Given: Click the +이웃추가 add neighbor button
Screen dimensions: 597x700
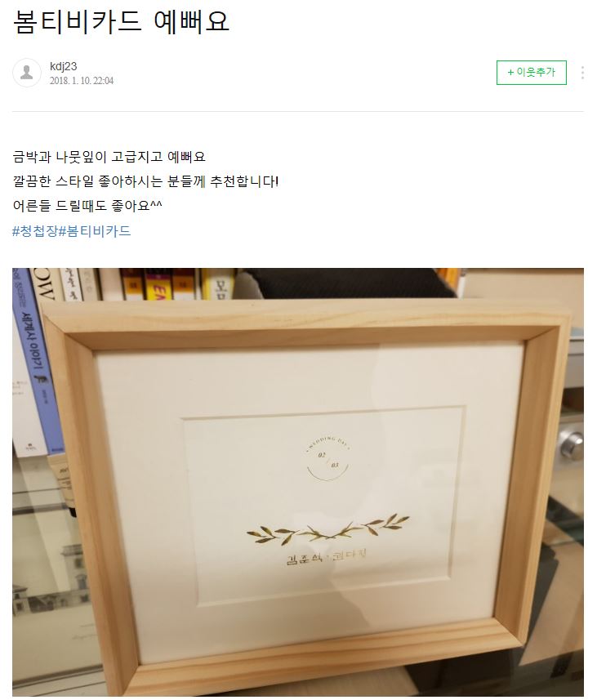Looking at the screenshot, I should coord(532,73).
